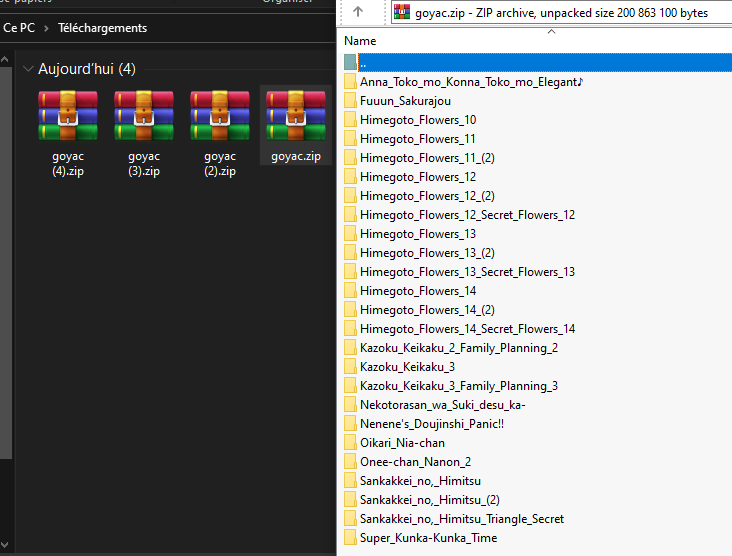The width and height of the screenshot is (732, 556).
Task: Click archive icon in WinRAR address bar
Action: coord(401,12)
